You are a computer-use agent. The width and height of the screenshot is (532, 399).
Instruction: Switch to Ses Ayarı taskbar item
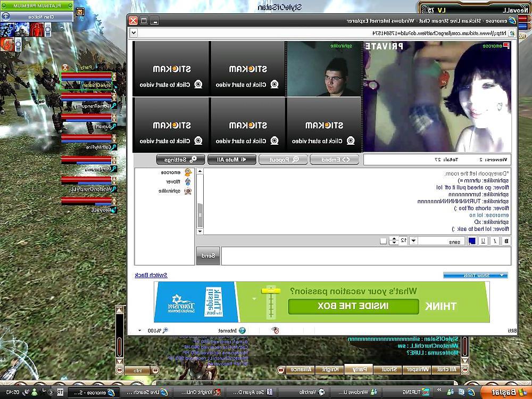pyautogui.click(x=251, y=393)
